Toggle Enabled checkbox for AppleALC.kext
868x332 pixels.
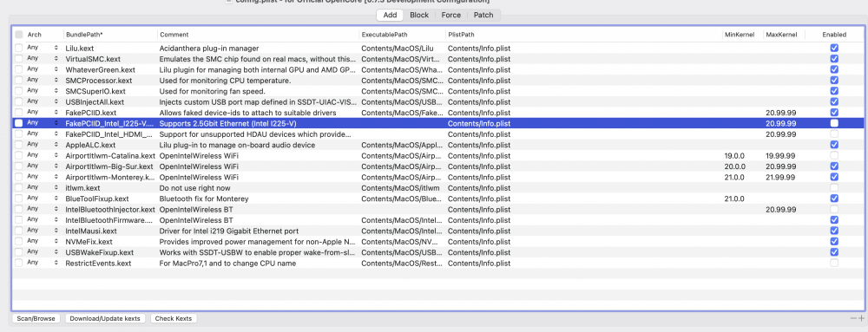(834, 145)
